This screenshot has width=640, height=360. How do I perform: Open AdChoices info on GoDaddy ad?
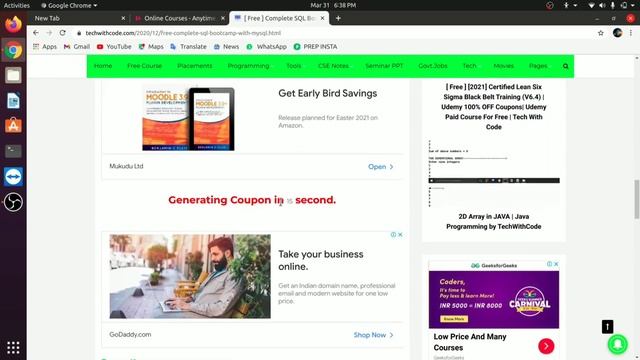click(393, 235)
